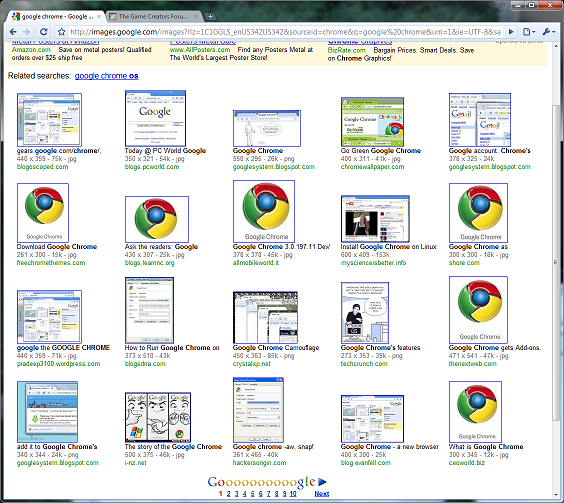564x503 pixels.
Task: Open the Go Green Google Chrome thumbnail
Action: 372,122
